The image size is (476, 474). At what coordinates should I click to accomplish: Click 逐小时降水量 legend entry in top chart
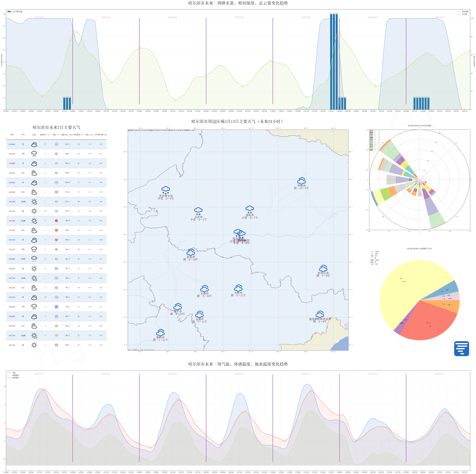tap(15, 12)
